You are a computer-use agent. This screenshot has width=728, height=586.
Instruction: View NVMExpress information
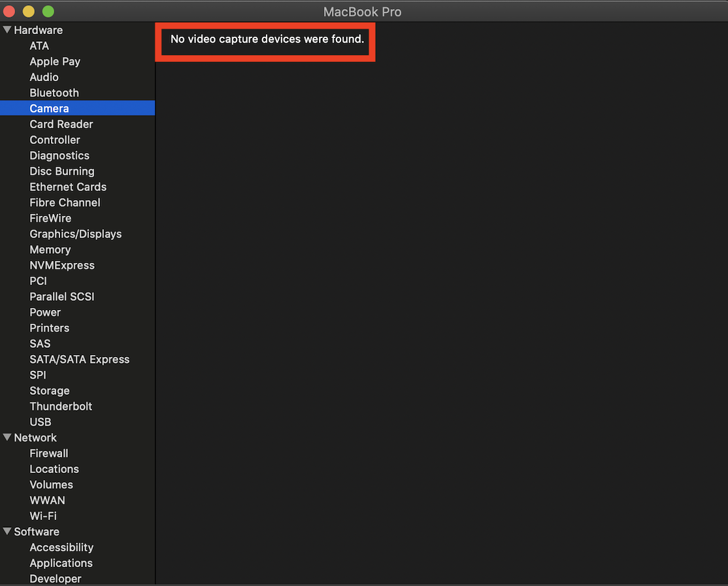pyautogui.click(x=61, y=266)
